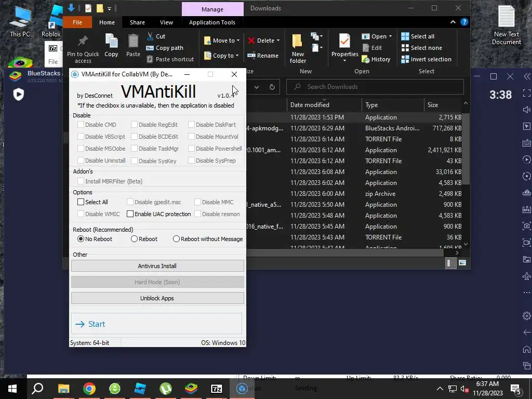Click Edit in the Open group
Image resolution: width=532 pixels, height=399 pixels.
pos(372,48)
